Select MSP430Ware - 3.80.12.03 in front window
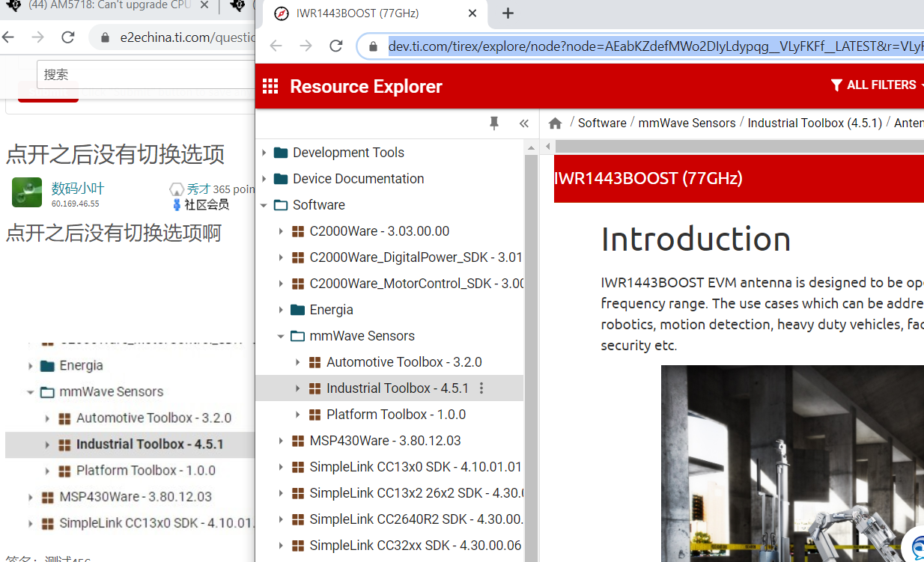 coord(385,441)
